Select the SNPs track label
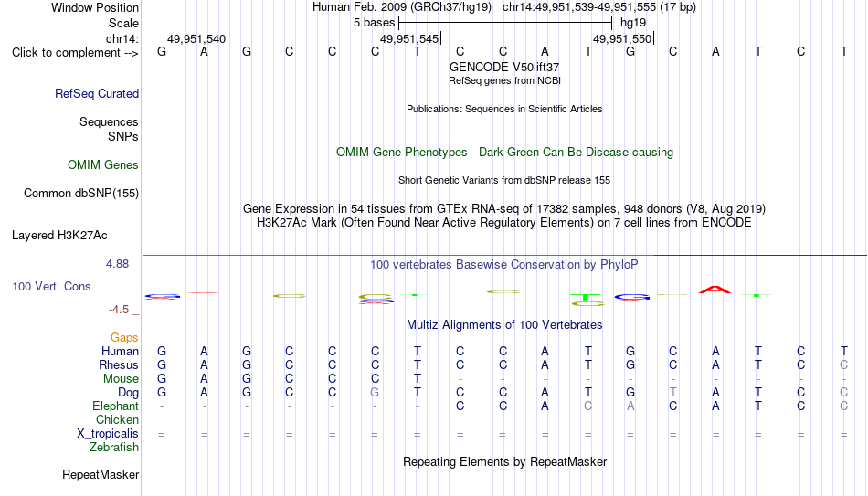The height and width of the screenshot is (496, 868). (x=123, y=136)
